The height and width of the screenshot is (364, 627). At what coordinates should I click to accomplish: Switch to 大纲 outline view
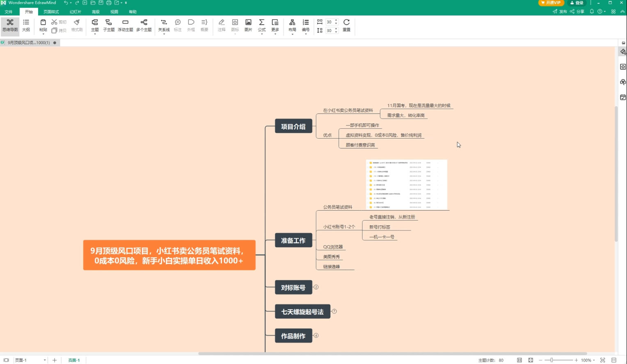click(26, 25)
